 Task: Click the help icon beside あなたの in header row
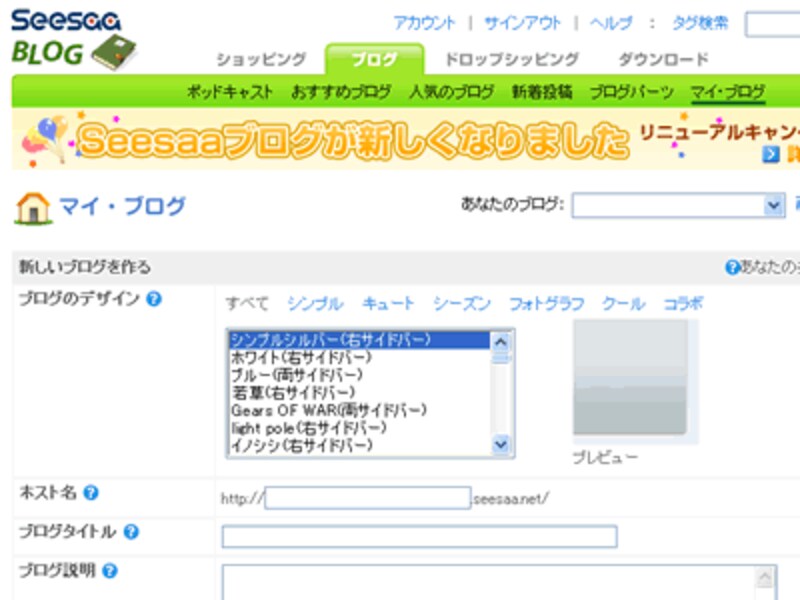(x=732, y=267)
